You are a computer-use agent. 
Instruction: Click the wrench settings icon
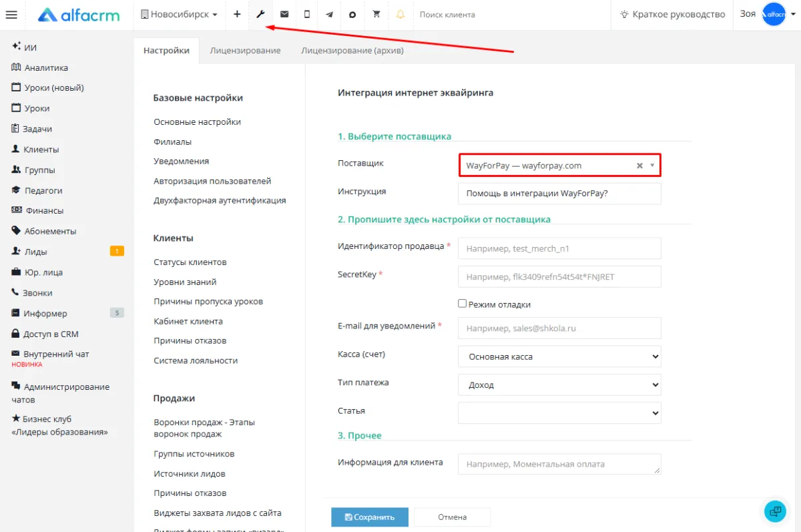pyautogui.click(x=260, y=14)
